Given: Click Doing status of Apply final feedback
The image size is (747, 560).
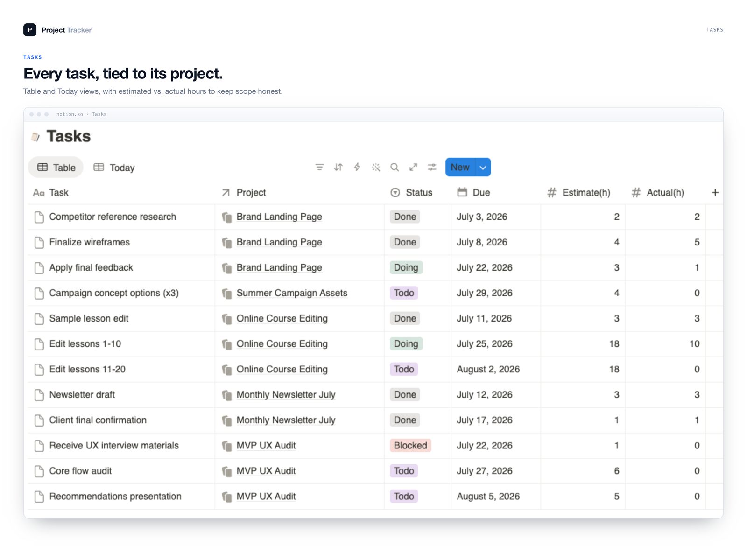Looking at the screenshot, I should 406,268.
